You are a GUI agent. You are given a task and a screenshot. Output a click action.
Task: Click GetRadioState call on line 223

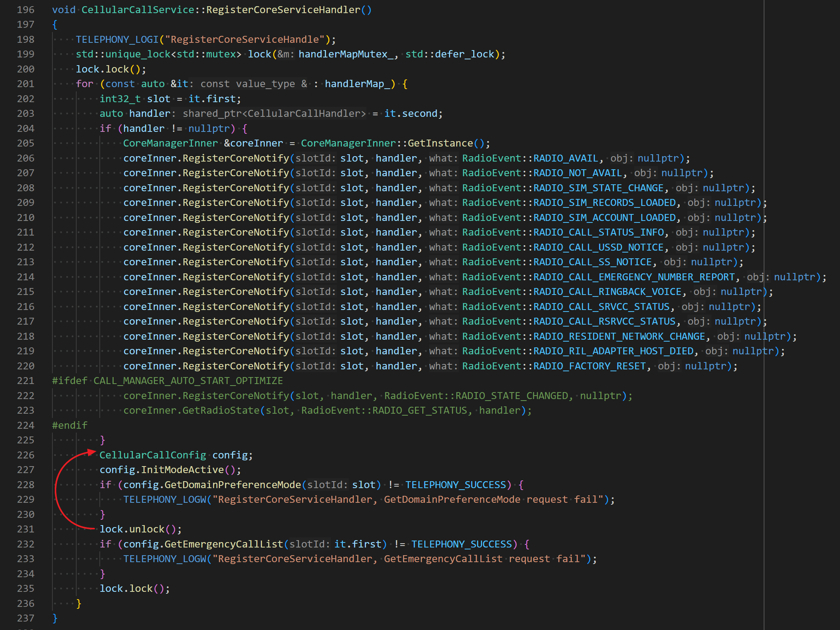221,410
